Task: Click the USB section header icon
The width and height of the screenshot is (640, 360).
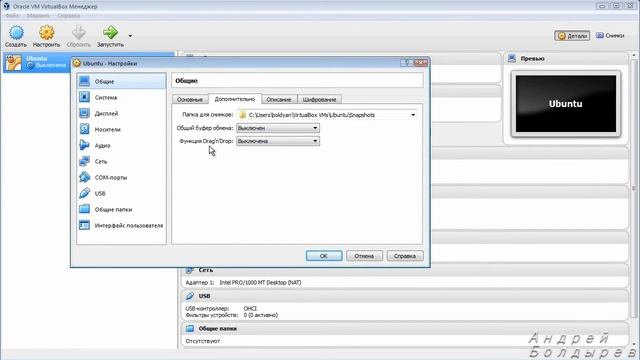Action: coord(190,296)
